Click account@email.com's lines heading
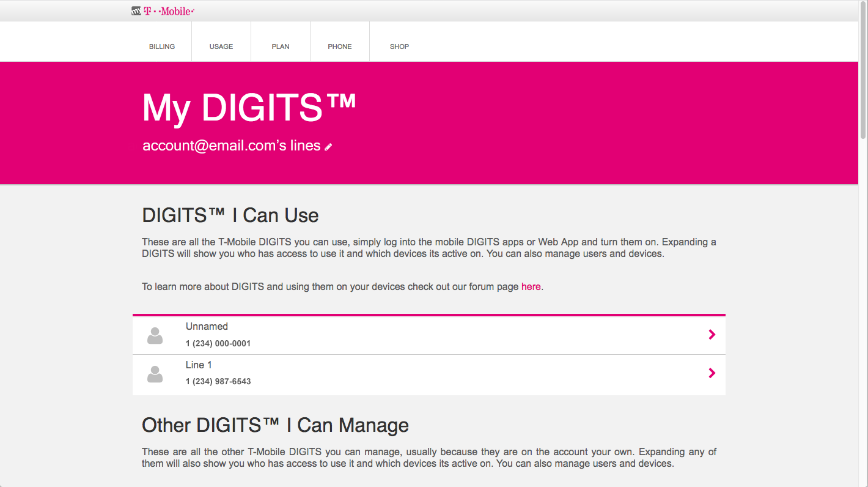Image resolution: width=868 pixels, height=487 pixels. [x=232, y=146]
